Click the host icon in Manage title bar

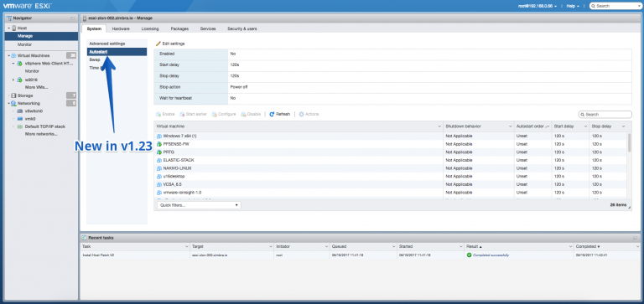coord(85,18)
